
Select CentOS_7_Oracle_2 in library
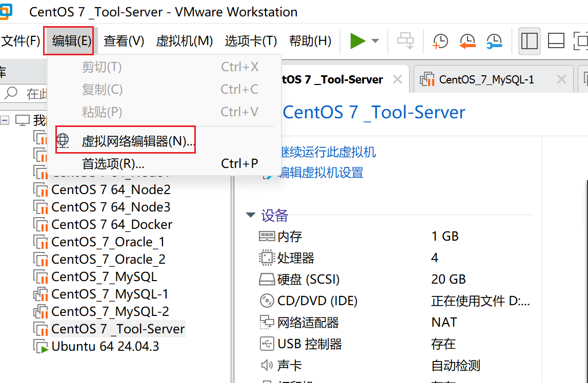point(108,259)
